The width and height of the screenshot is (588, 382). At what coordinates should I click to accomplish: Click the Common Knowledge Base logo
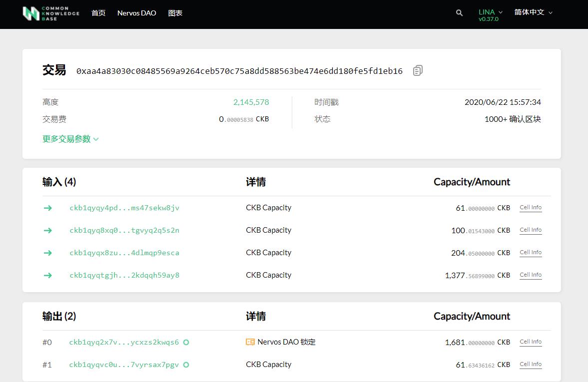[51, 13]
